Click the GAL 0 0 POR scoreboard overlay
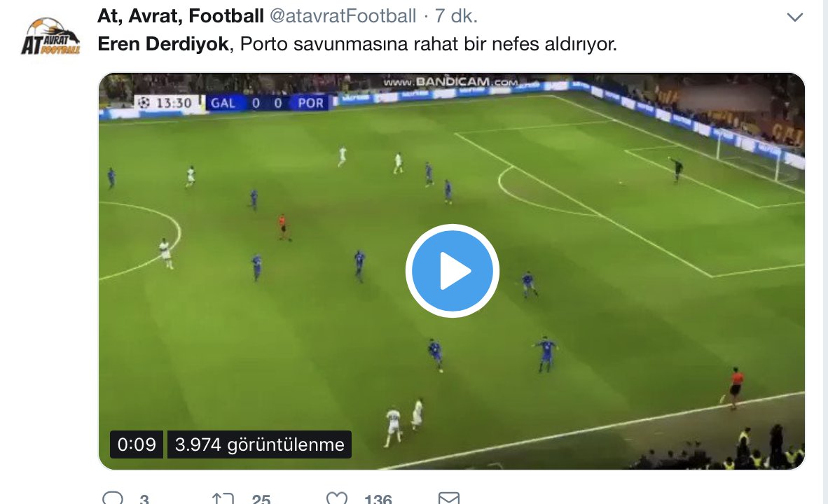The image size is (828, 504). point(267,102)
